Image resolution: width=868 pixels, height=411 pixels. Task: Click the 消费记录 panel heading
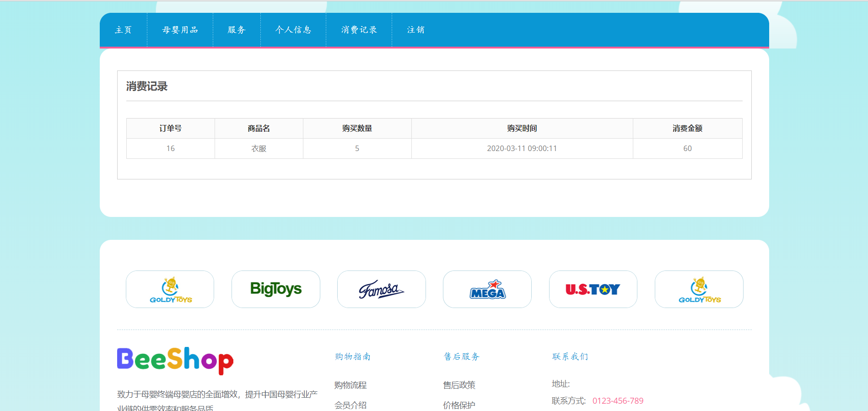pos(147,87)
